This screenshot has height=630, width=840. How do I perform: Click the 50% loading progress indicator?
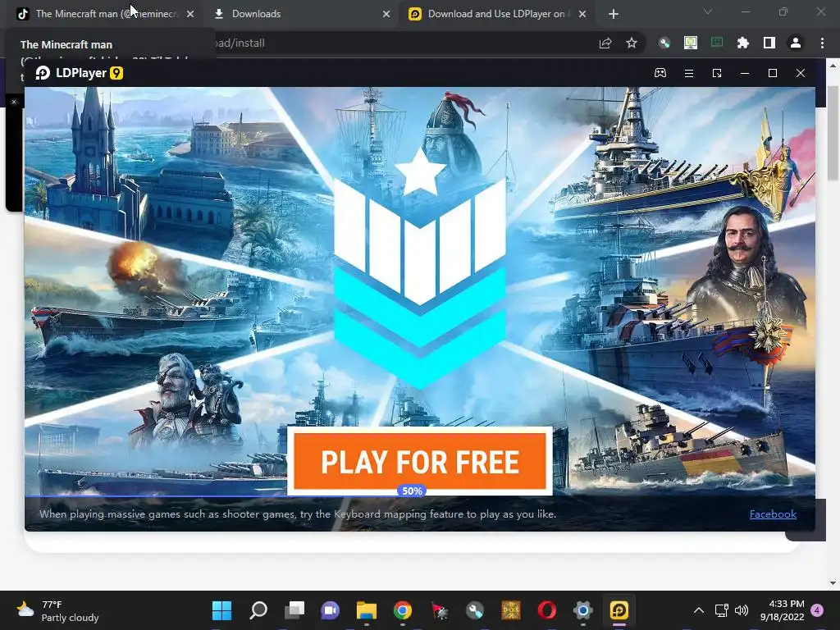click(x=412, y=491)
